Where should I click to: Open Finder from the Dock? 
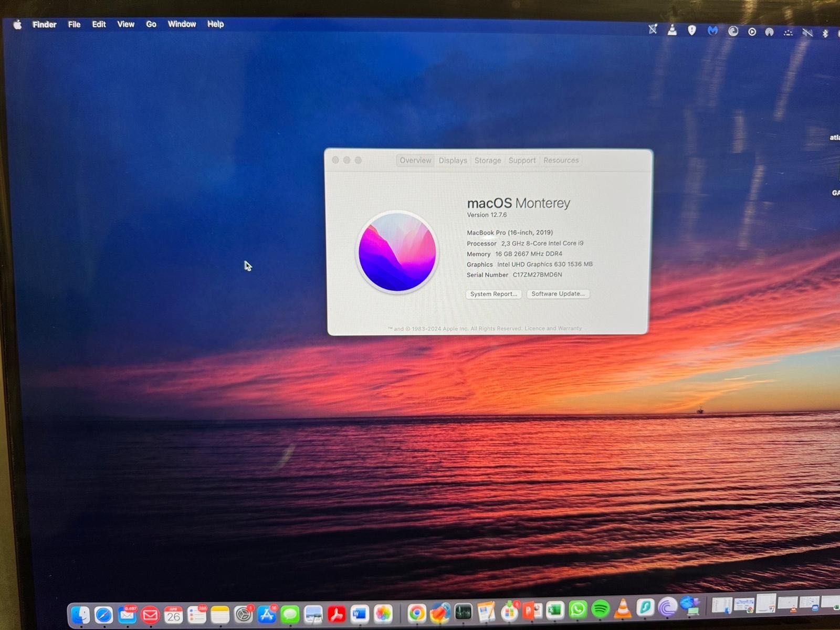click(x=80, y=614)
